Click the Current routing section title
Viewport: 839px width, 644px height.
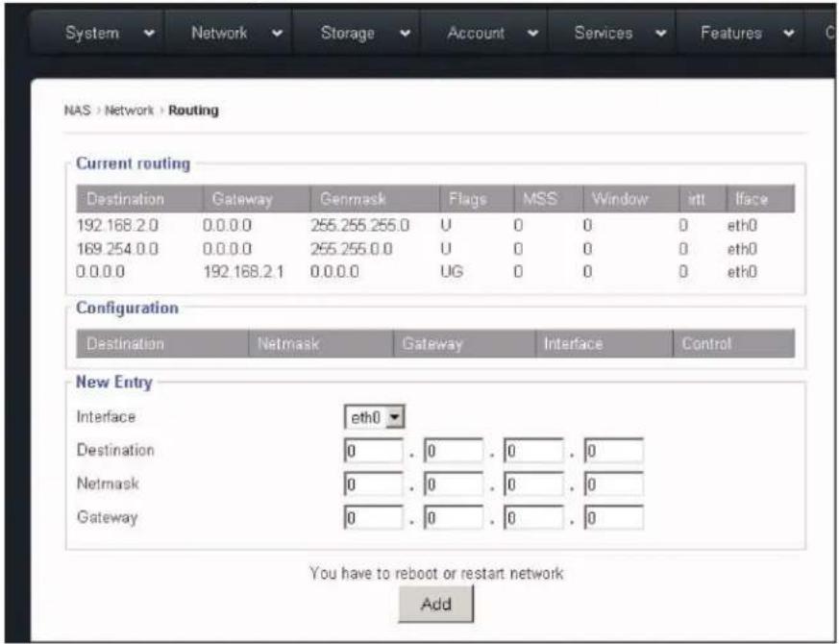(134, 163)
